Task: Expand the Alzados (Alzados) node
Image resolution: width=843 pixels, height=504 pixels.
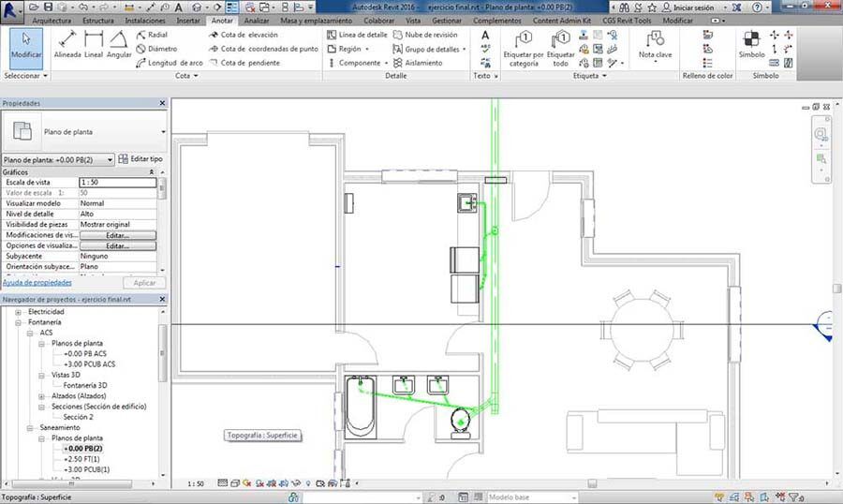Action: tap(41, 395)
